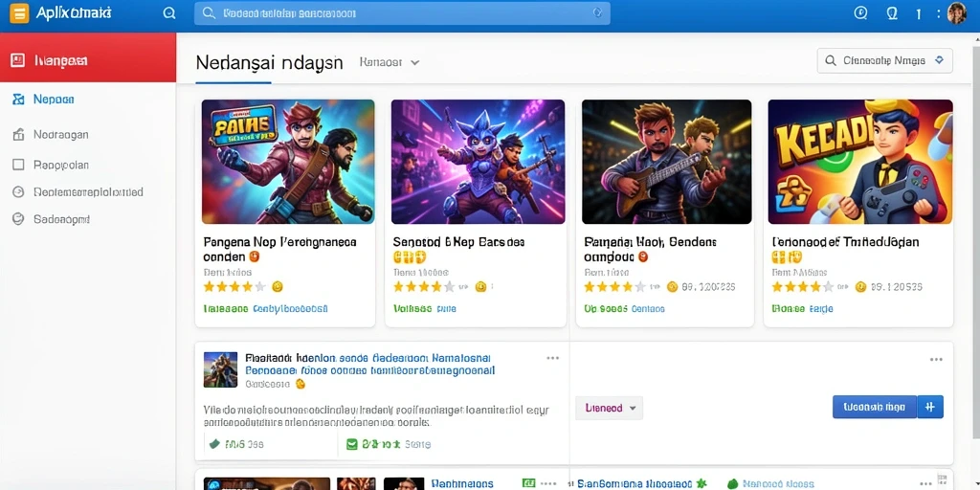Open the guitar player card artwork
The height and width of the screenshot is (490, 980).
coord(667,161)
